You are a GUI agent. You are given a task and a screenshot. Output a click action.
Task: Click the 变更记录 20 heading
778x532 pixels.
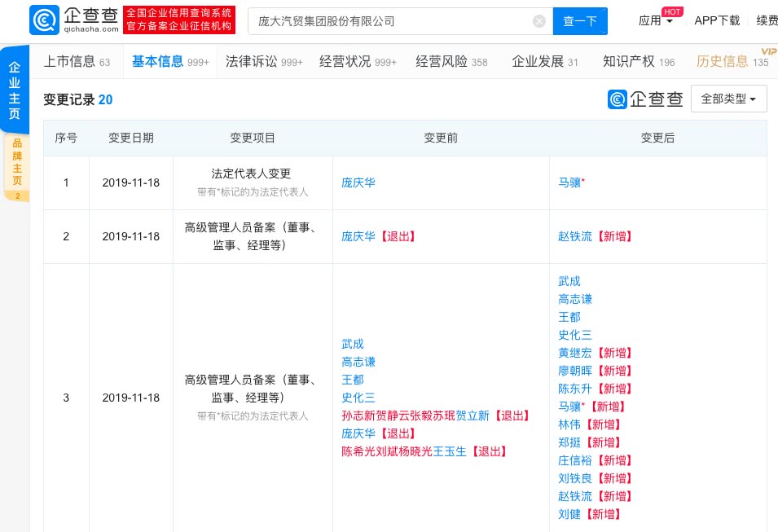pyautogui.click(x=78, y=99)
